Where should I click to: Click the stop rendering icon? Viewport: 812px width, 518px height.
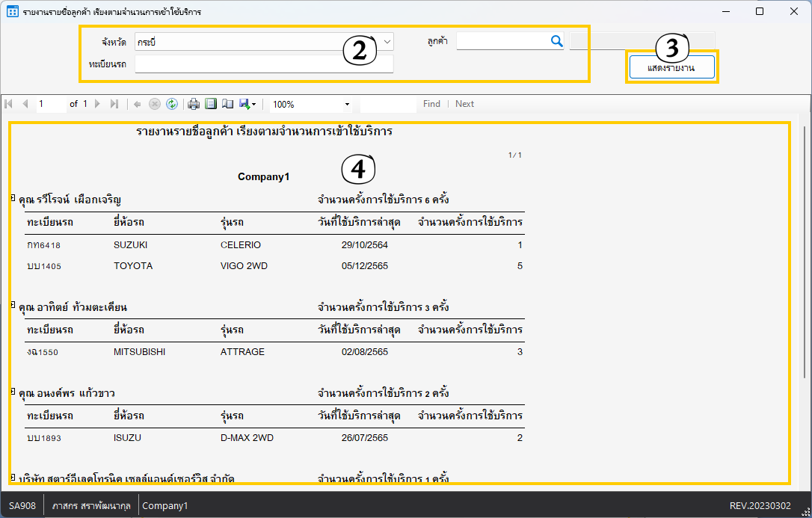155,104
